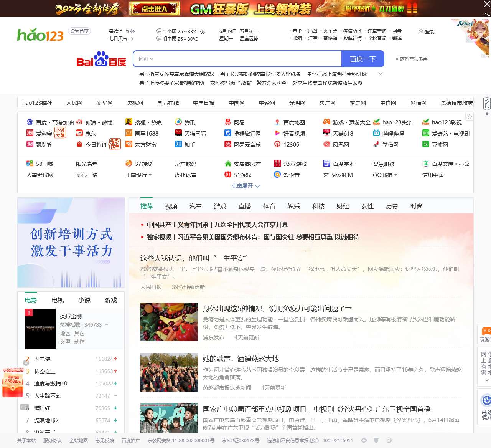The height and width of the screenshot is (448, 491).
Task: Click the hao123 movies icon
Action: pyautogui.click(x=426, y=122)
